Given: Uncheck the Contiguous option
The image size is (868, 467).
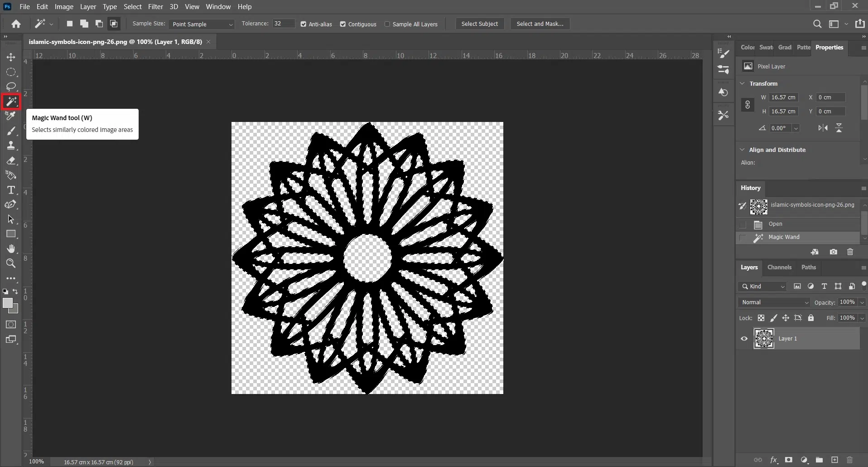Looking at the screenshot, I should pyautogui.click(x=343, y=24).
